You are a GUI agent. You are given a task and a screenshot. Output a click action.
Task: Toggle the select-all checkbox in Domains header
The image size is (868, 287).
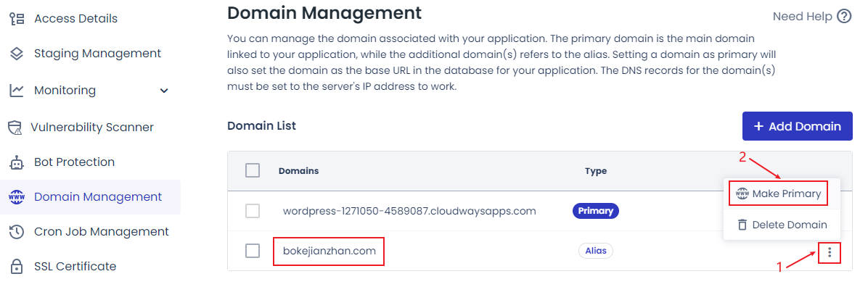[x=253, y=170]
